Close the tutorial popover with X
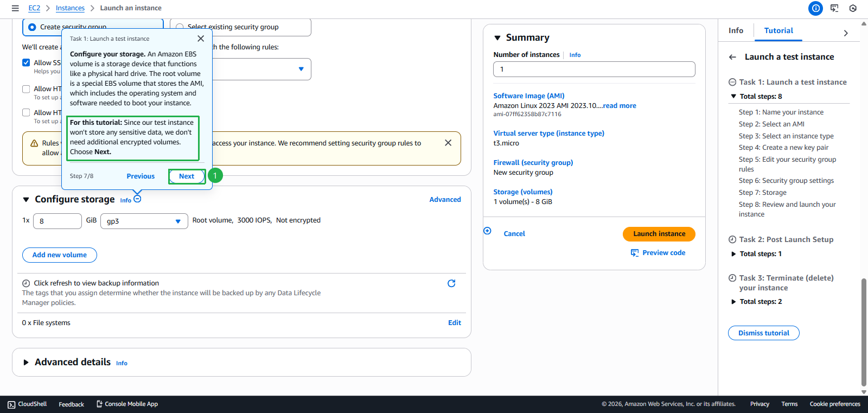The image size is (868, 413). [201, 39]
